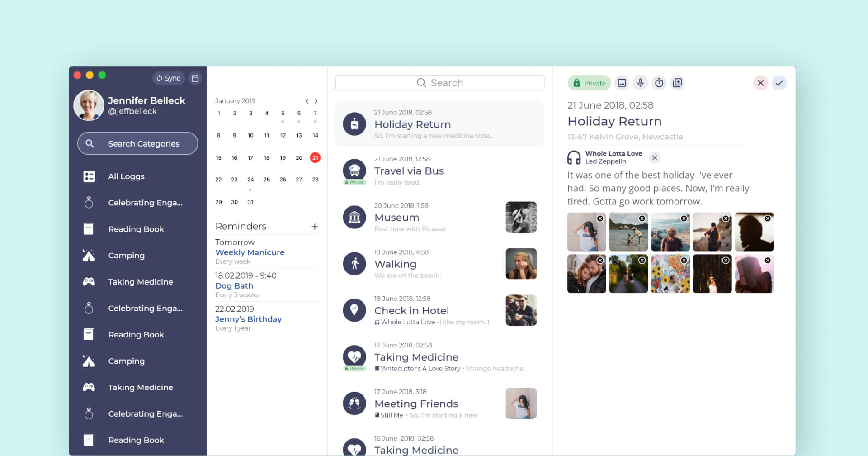Image resolution: width=868 pixels, height=456 pixels.
Task: Open the Weekly Manicure reminder link
Action: tap(250, 252)
